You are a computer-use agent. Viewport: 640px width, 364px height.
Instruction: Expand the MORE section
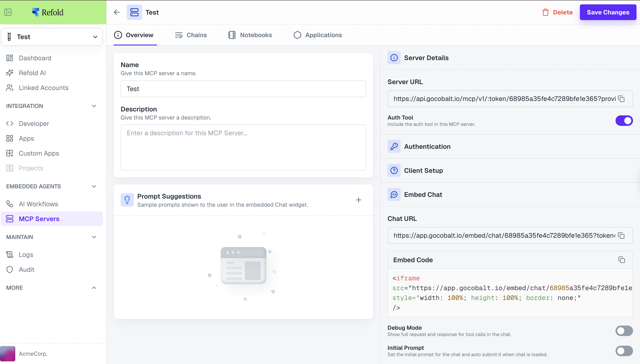point(94,288)
